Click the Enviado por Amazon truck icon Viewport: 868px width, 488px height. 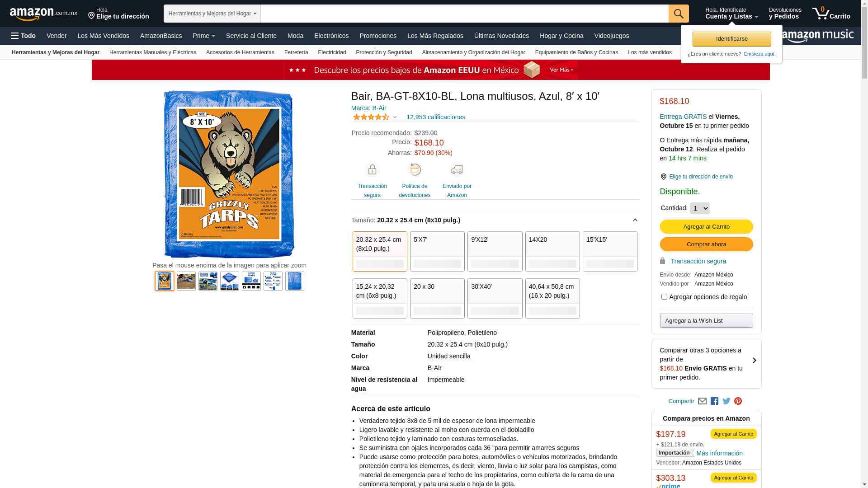[x=457, y=169]
